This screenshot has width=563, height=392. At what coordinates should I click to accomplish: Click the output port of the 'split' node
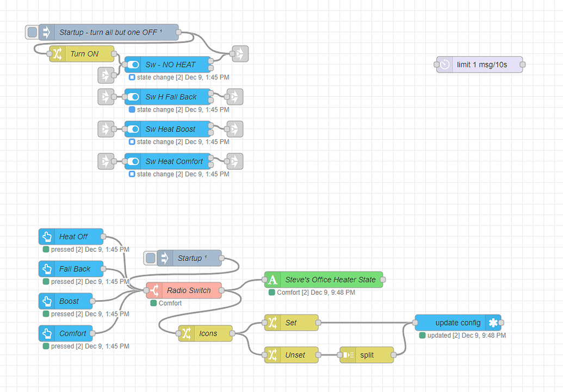click(x=393, y=355)
